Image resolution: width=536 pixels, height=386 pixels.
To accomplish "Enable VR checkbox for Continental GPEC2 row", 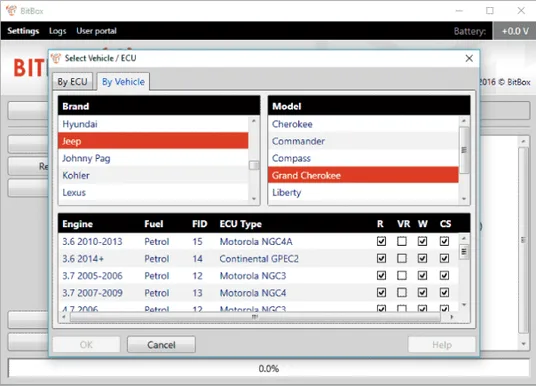I will coord(402,258).
